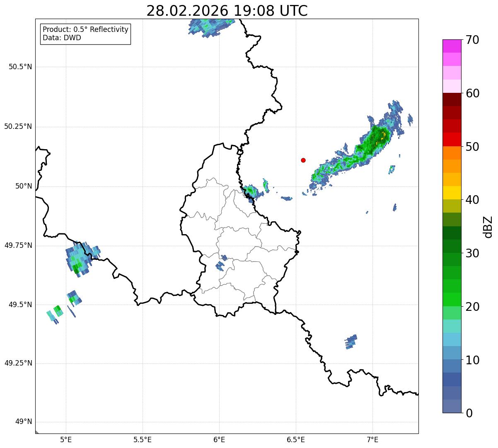Image resolution: width=498 pixels, height=448 pixels.
Task: Click the 6.5°E longitude label
Action: (x=296, y=439)
